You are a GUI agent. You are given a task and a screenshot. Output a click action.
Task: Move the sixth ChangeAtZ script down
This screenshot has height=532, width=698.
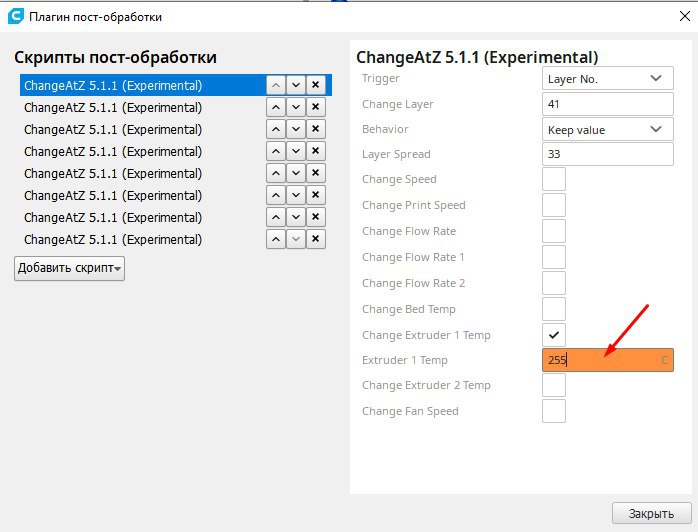[x=296, y=195]
